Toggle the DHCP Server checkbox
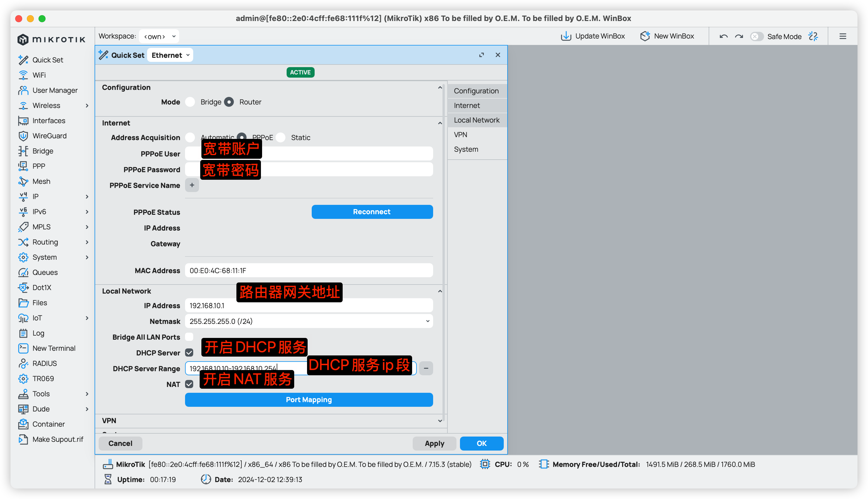The image size is (868, 499). click(189, 352)
